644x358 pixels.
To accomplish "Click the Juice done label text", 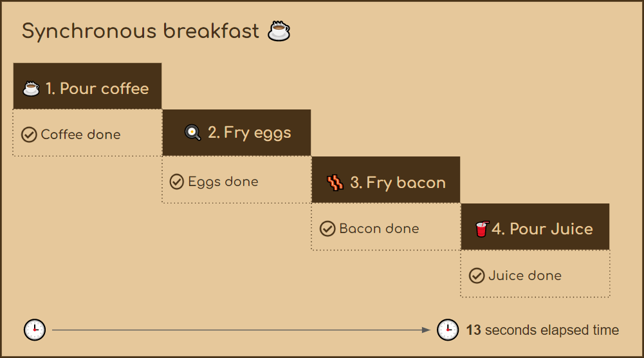I will coord(525,276).
